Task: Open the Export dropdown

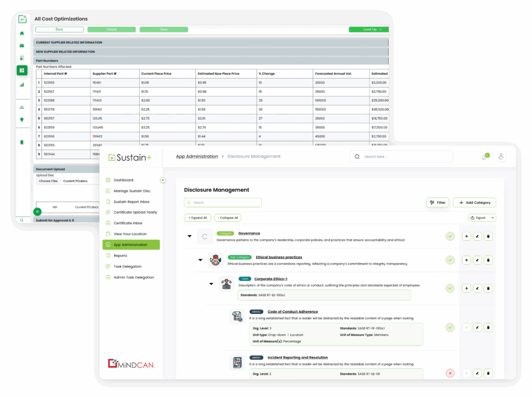Action: coord(482,218)
